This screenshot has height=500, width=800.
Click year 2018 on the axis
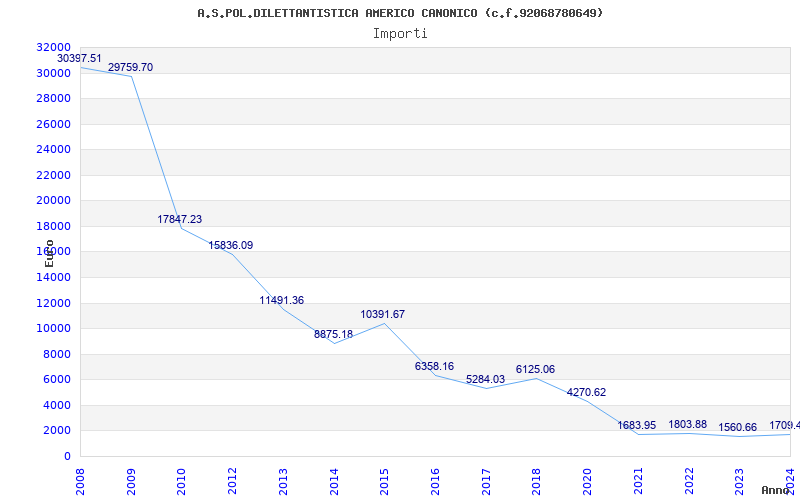click(536, 482)
